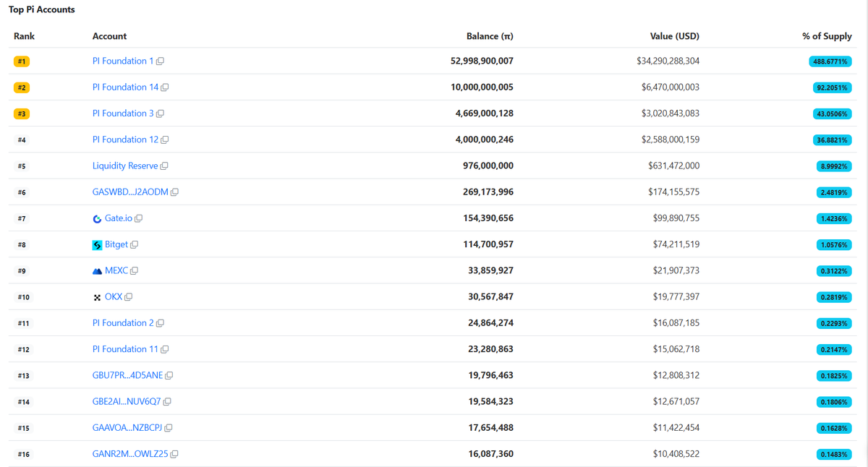Copy icon next to Gate.io account

click(x=139, y=218)
